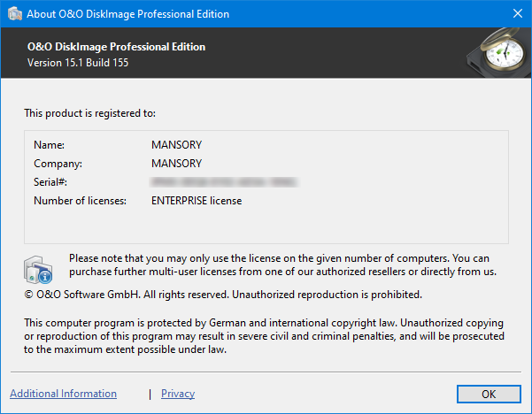Click the 'Name:' field label
The width and height of the screenshot is (532, 414).
(50, 144)
